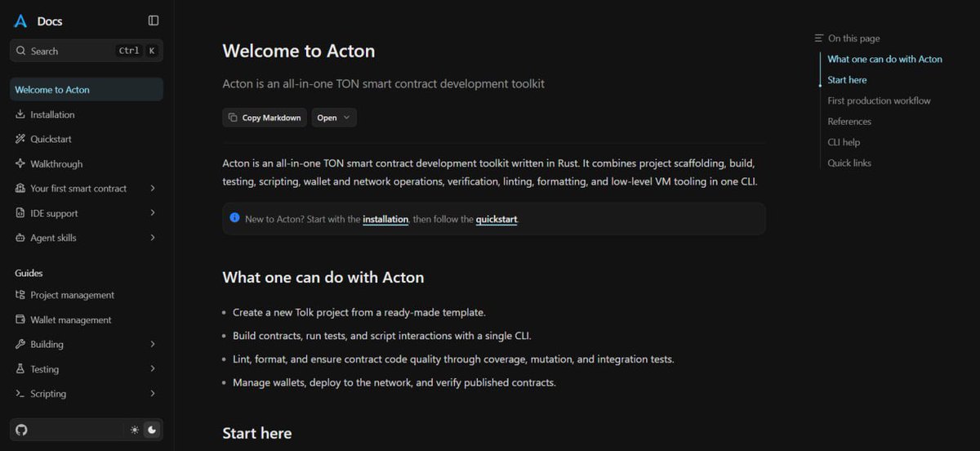Screen dimensions: 980x451
Task: Click the Wallet management icon
Action: 20,319
